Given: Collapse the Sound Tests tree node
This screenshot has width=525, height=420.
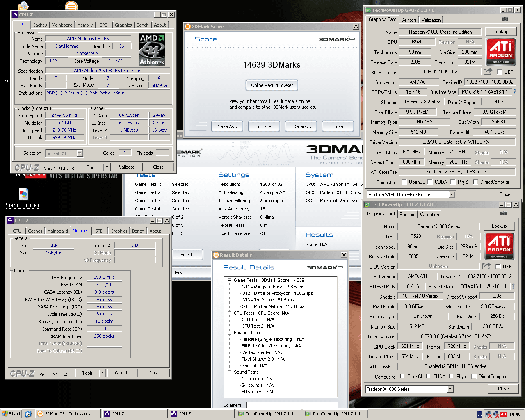Looking at the screenshot, I should [x=230, y=372].
